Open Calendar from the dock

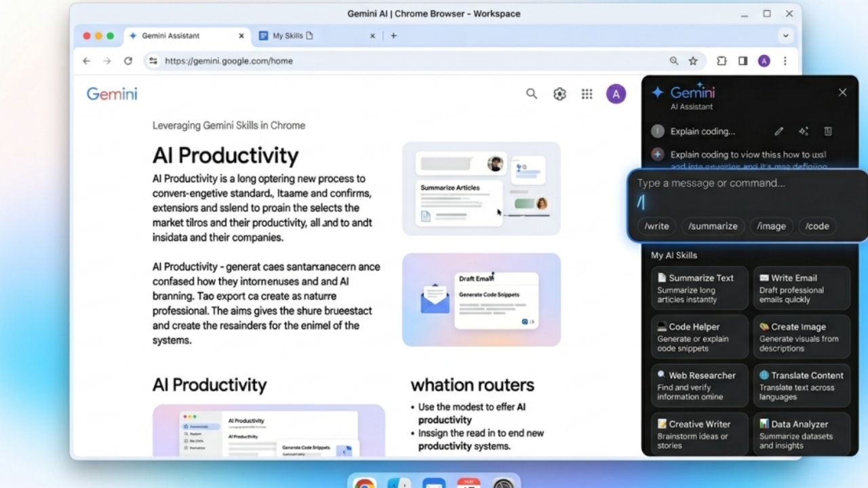469,483
